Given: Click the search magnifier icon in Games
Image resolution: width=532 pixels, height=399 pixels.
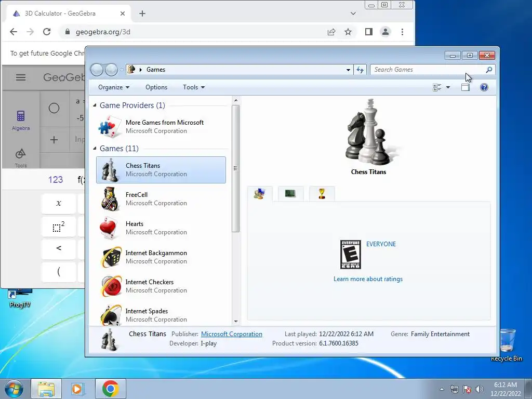Looking at the screenshot, I should (x=489, y=70).
